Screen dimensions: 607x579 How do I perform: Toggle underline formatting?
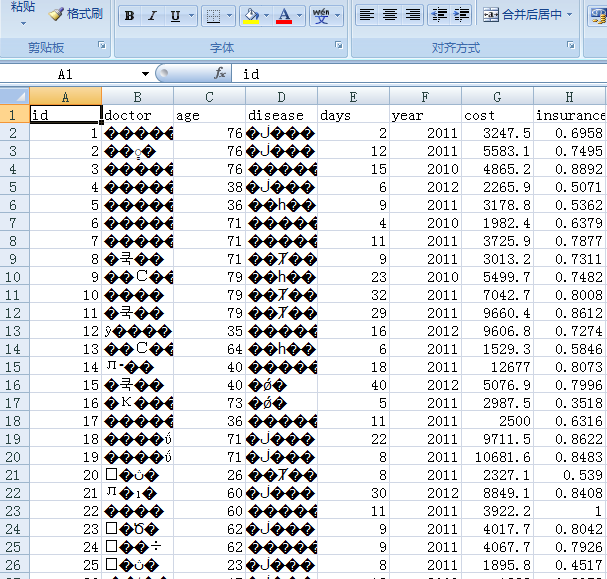point(175,16)
